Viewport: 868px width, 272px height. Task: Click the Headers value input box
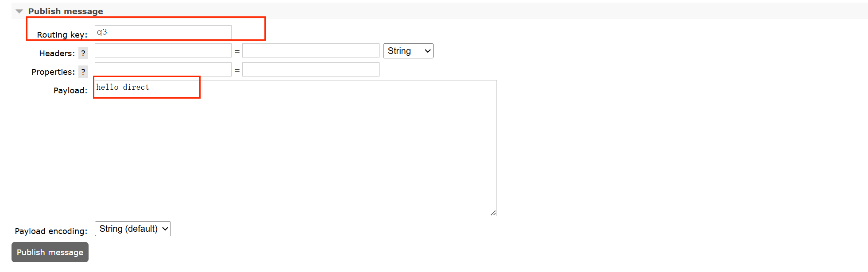pyautogui.click(x=310, y=51)
